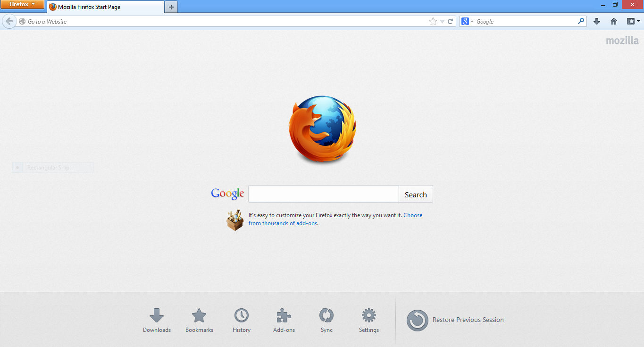This screenshot has width=644, height=347.
Task: Open the Add-ons manager icon
Action: pos(284,320)
